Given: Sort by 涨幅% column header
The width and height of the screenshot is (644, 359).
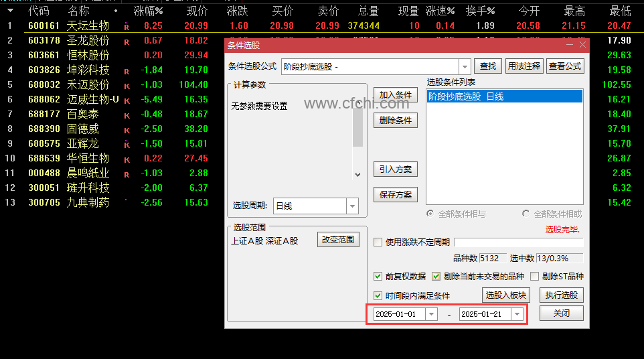Looking at the screenshot, I should (x=148, y=11).
